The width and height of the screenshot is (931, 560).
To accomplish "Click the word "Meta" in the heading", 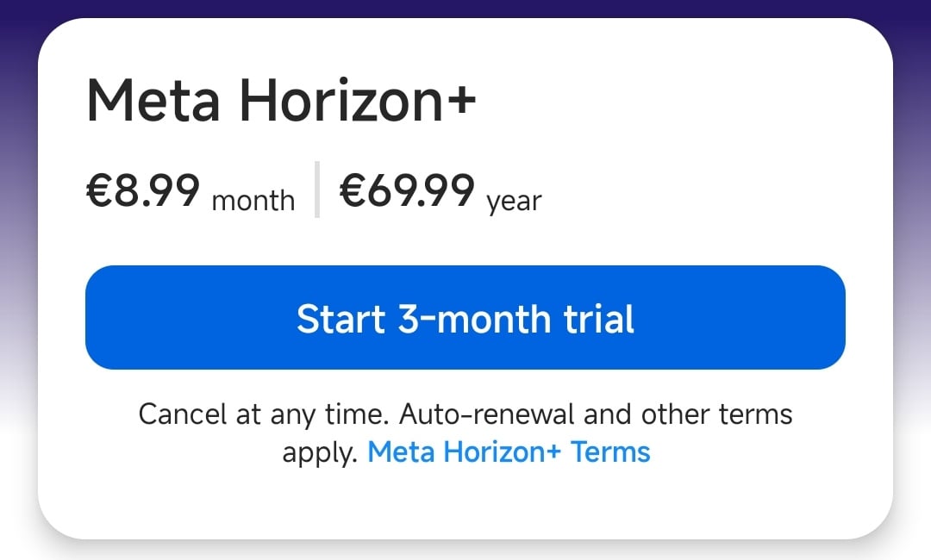I will pos(153,102).
